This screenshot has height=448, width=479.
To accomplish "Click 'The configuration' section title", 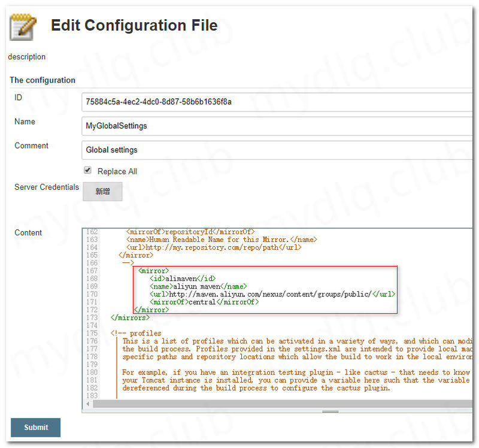I will tap(43, 80).
